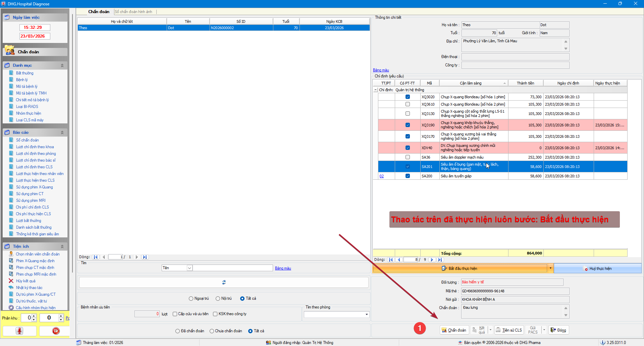Sort by Ngày chỉ định column header
Screen dimensions: 644x346
tap(568, 83)
